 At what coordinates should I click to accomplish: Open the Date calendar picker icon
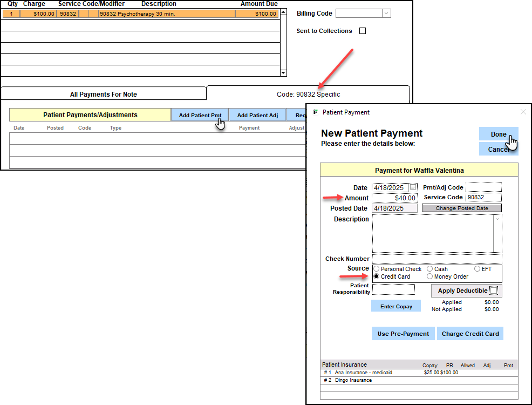point(413,187)
